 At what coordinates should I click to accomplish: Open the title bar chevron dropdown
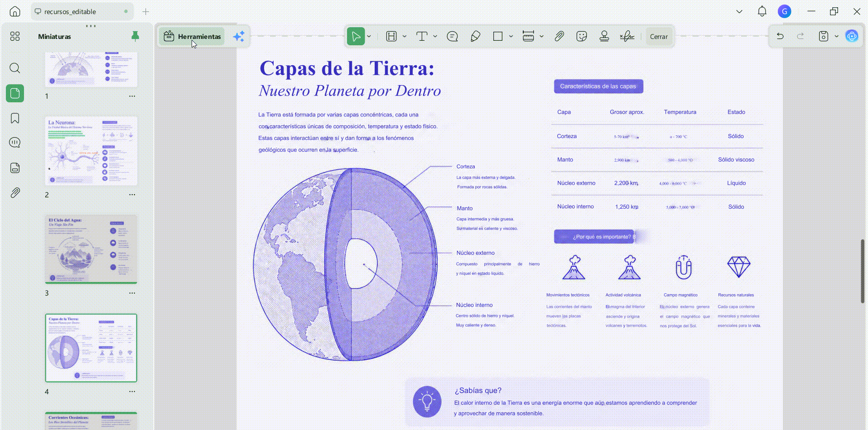point(739,11)
